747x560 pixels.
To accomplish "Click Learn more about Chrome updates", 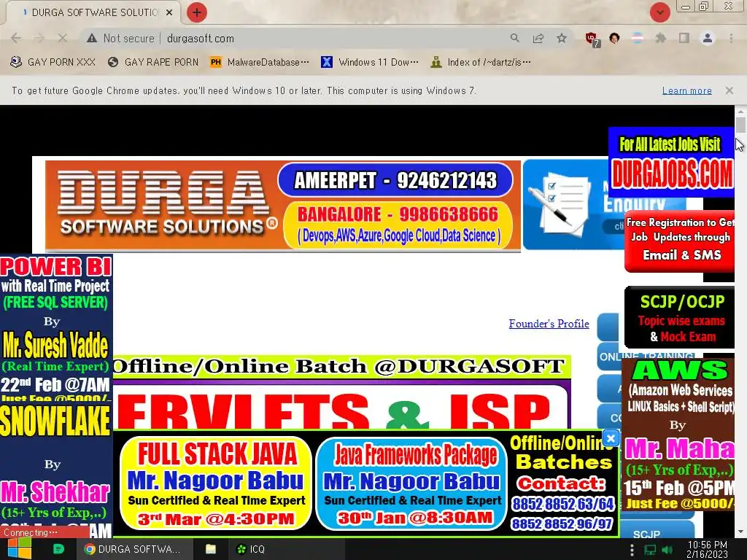I will click(x=687, y=90).
